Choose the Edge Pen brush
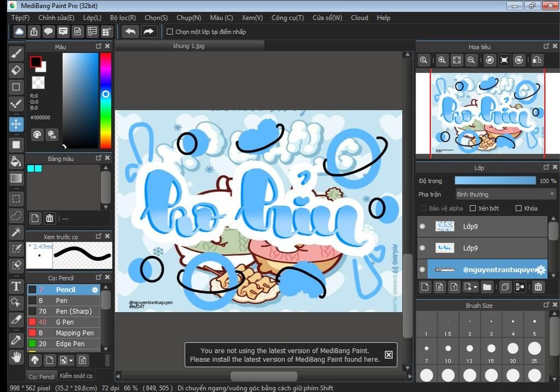The width and height of the screenshot is (560, 392). click(x=63, y=343)
